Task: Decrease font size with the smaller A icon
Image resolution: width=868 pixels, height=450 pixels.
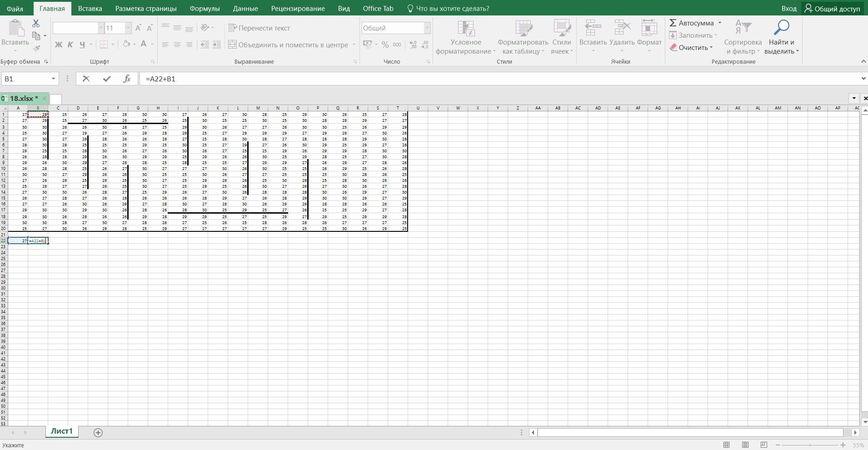Action: [150, 28]
